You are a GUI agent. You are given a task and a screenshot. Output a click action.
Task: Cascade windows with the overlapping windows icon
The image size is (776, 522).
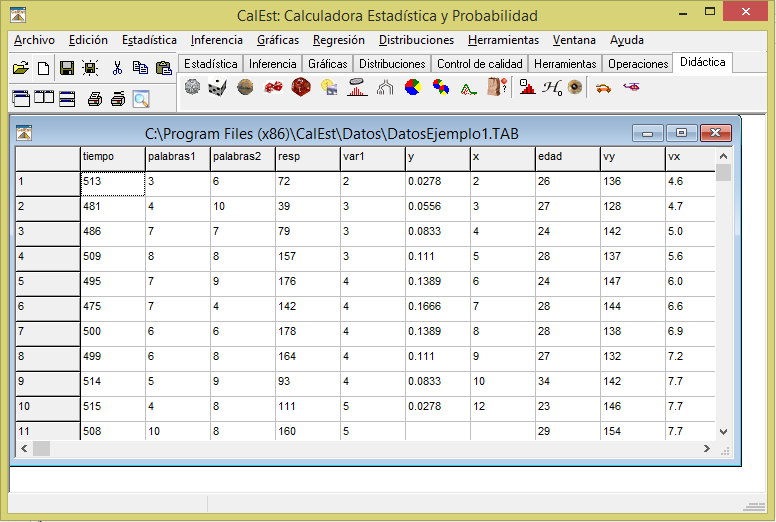point(21,99)
